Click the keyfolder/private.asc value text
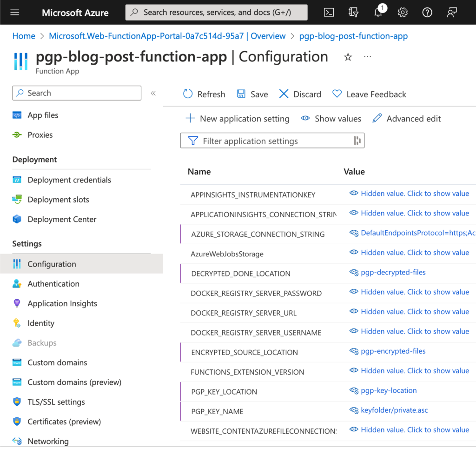This screenshot has height=449, width=476. pyautogui.click(x=394, y=410)
